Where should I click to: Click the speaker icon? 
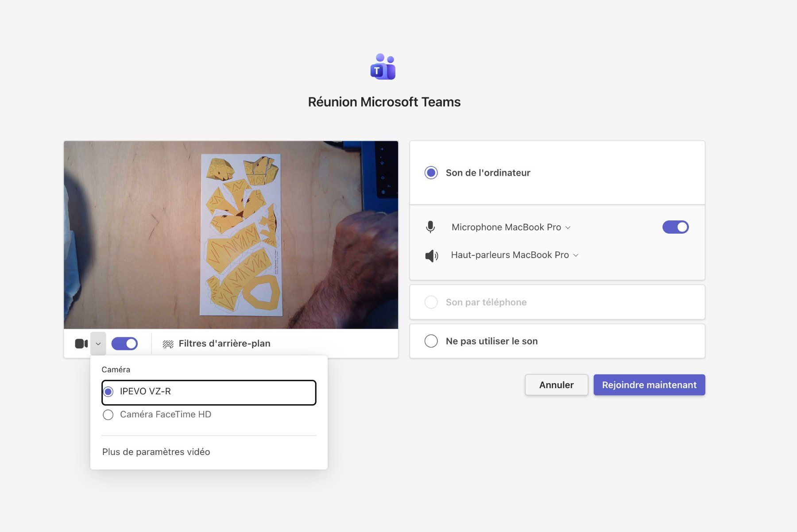pos(432,255)
